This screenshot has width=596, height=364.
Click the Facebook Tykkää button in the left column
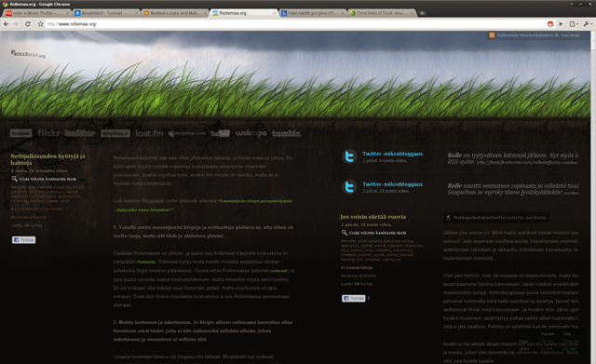(x=23, y=240)
